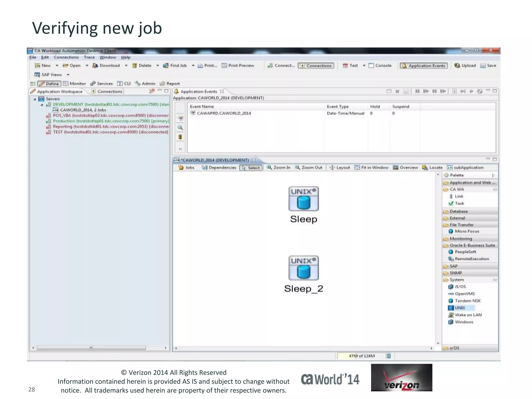532x399 pixels.
Task: Toggle the Connections toolbar button
Action: (x=316, y=66)
